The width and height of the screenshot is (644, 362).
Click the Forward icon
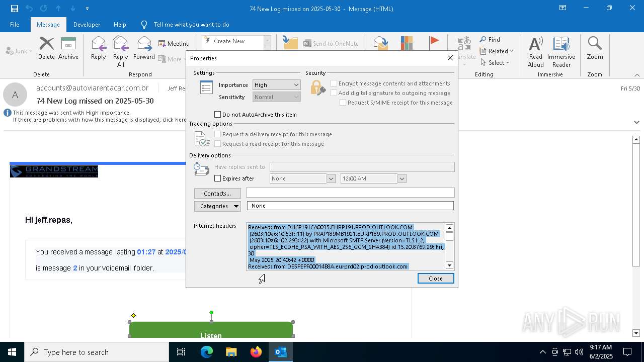pos(144,48)
